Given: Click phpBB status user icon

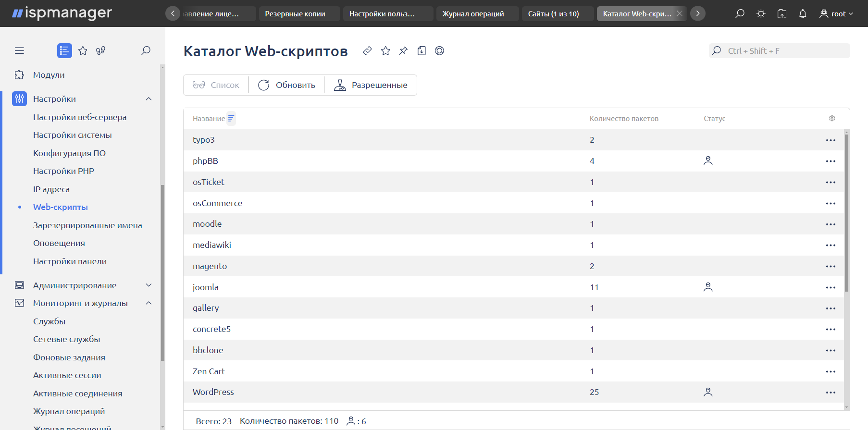Looking at the screenshot, I should pyautogui.click(x=708, y=160).
